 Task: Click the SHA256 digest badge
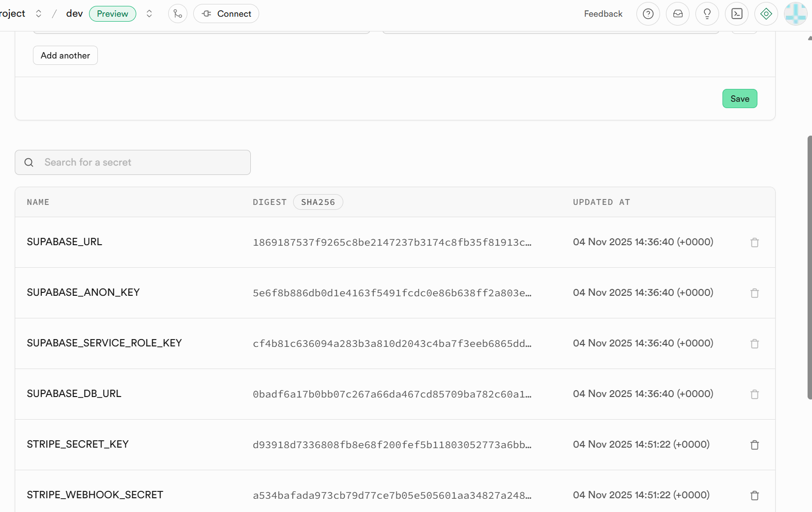[318, 202]
